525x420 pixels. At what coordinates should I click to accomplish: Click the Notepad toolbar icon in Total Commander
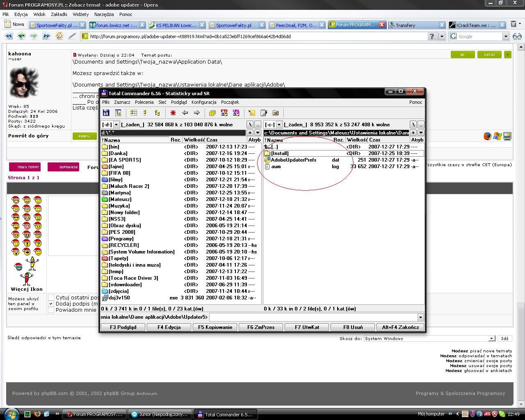(x=264, y=113)
